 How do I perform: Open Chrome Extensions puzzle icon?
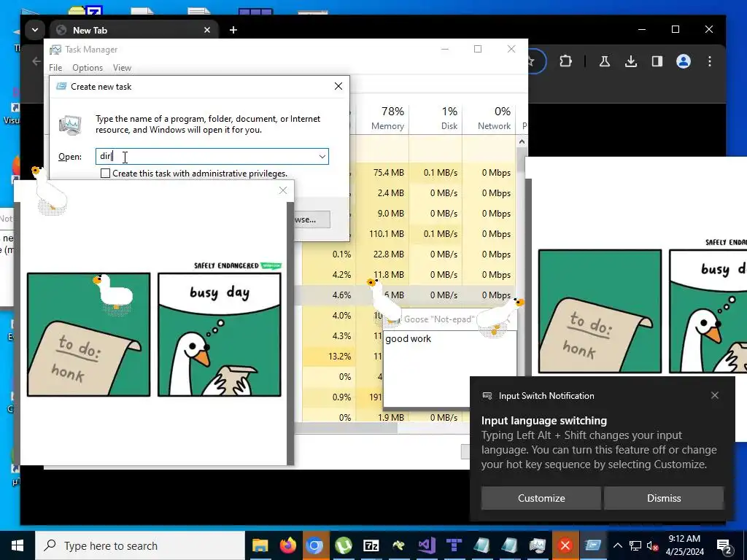click(x=565, y=61)
